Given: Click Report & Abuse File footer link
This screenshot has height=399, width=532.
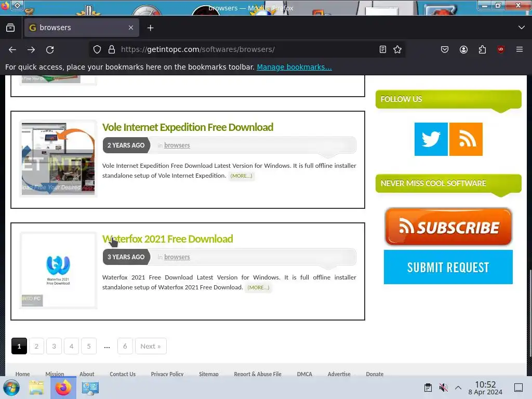Looking at the screenshot, I should pyautogui.click(x=258, y=374).
